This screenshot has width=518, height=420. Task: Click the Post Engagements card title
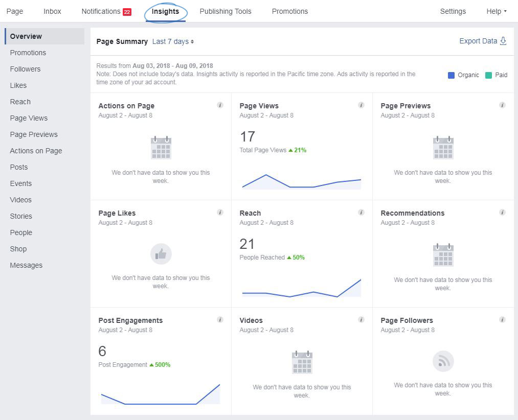click(x=130, y=320)
